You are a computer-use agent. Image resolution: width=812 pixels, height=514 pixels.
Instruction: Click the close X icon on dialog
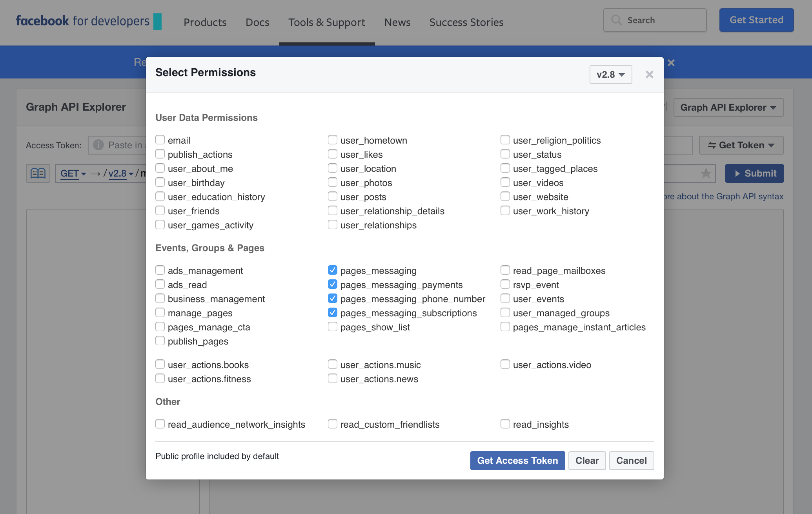[649, 75]
